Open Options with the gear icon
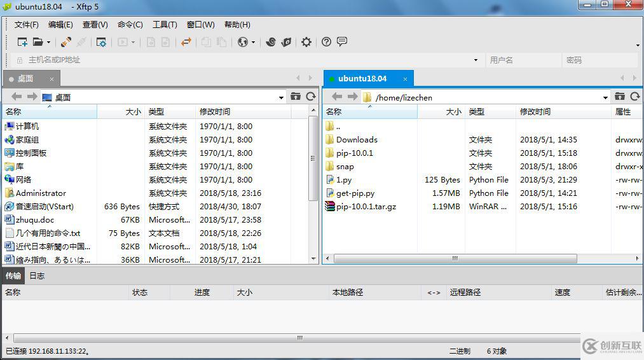 pyautogui.click(x=306, y=42)
